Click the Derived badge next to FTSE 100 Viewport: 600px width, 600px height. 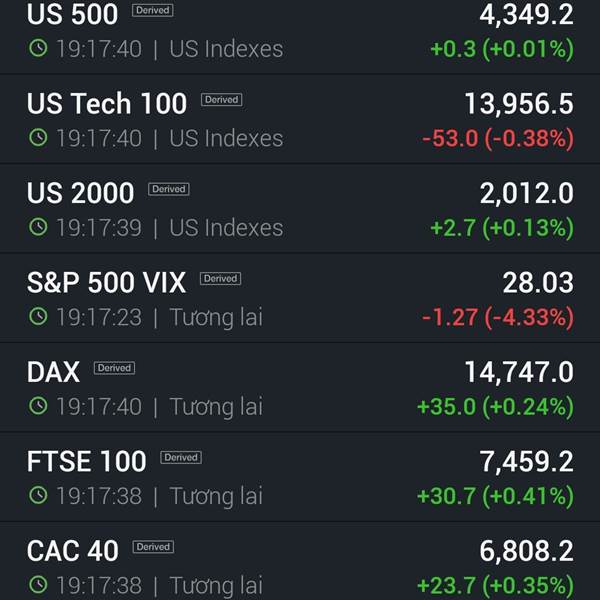(181, 457)
